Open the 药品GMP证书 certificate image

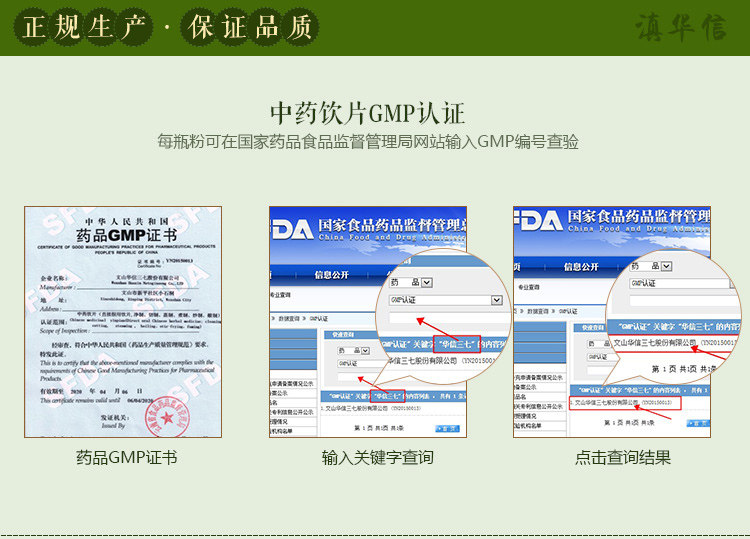(123, 322)
